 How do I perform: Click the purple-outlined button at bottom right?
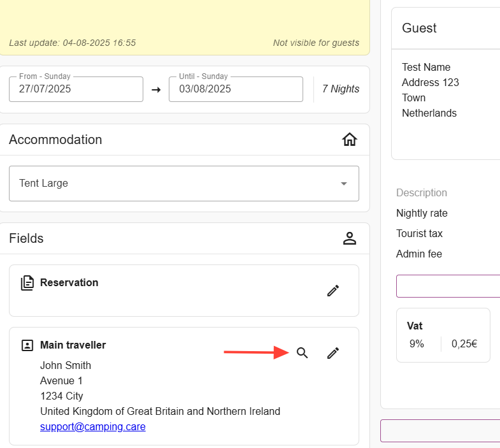(439, 431)
